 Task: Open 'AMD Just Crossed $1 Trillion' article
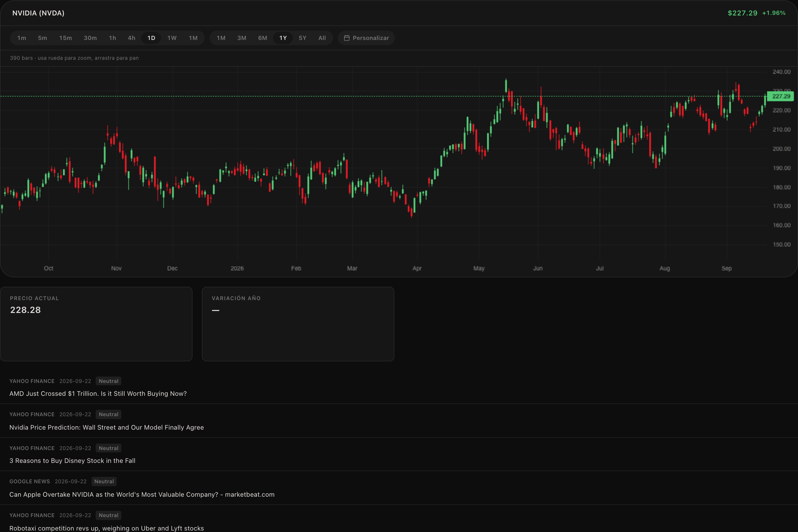tap(98, 393)
